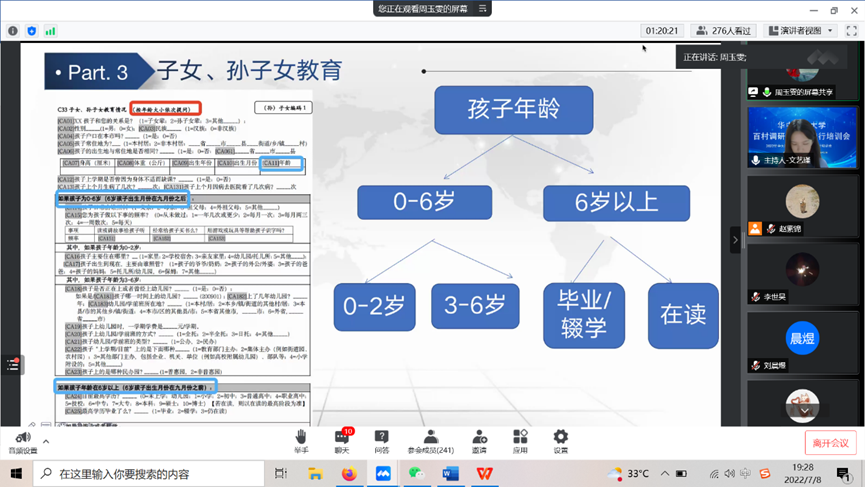Viewport: 865px width, 487px height.
Task: Check the green network signal icon
Action: tap(50, 31)
